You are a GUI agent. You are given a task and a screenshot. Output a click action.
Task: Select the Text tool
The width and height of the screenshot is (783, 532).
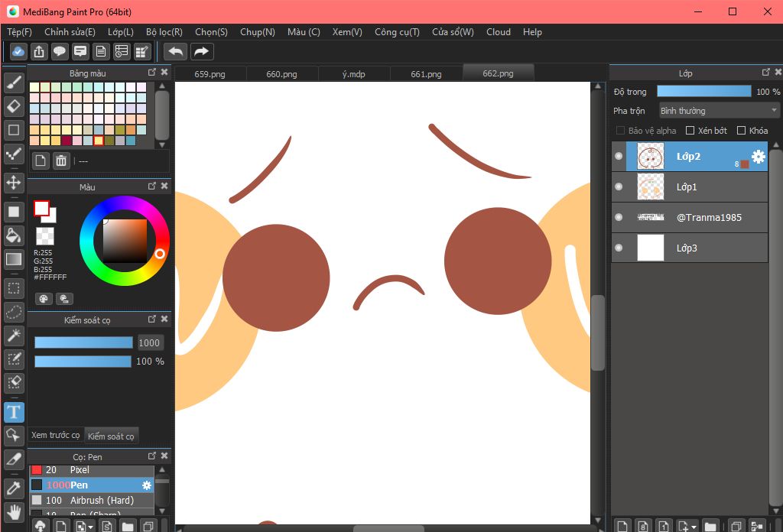tap(14, 412)
